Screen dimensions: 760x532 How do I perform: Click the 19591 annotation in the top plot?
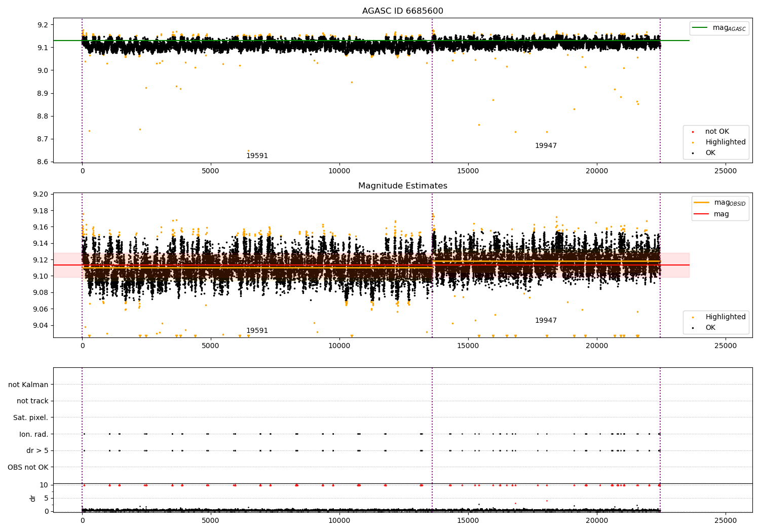[x=257, y=156]
